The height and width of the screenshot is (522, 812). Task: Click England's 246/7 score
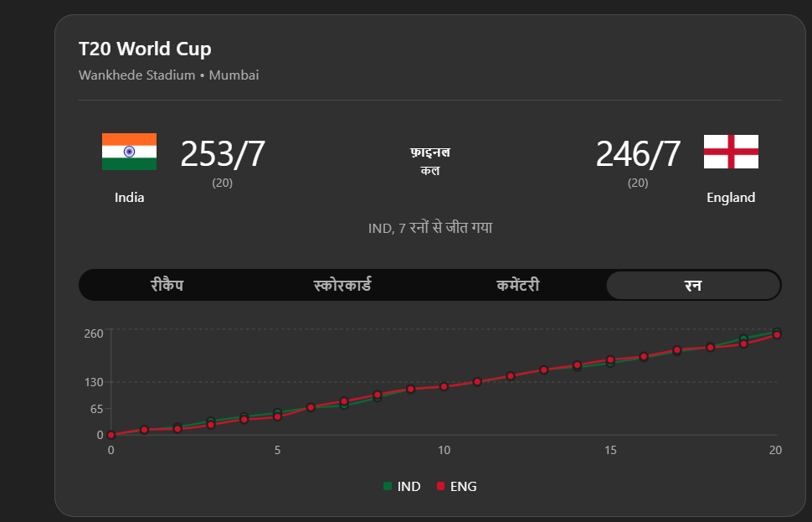(638, 154)
